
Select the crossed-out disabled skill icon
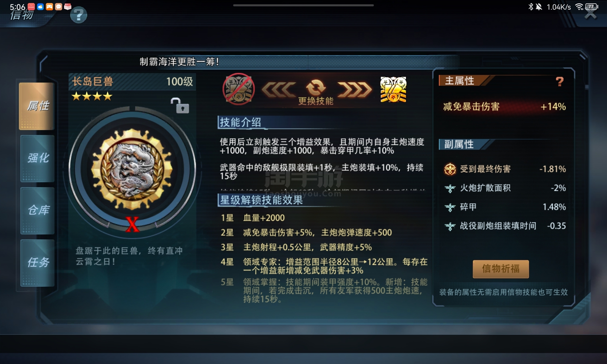pyautogui.click(x=239, y=89)
